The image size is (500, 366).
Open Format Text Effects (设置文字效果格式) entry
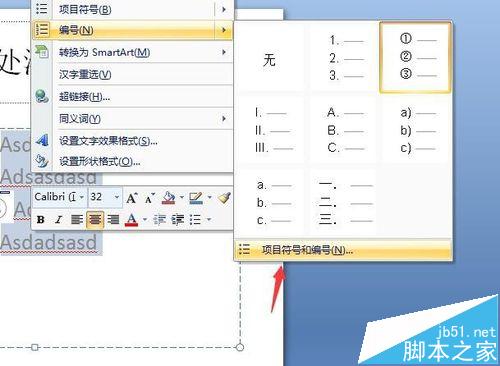click(x=132, y=141)
